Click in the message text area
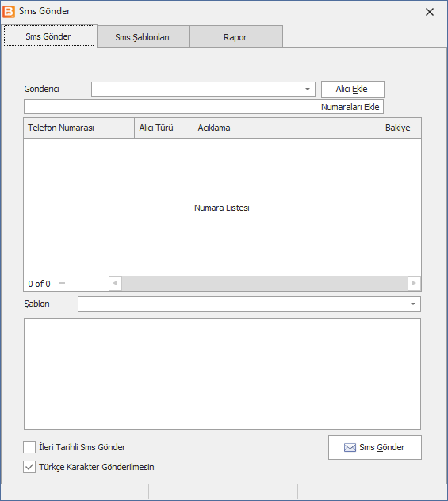 222,373
